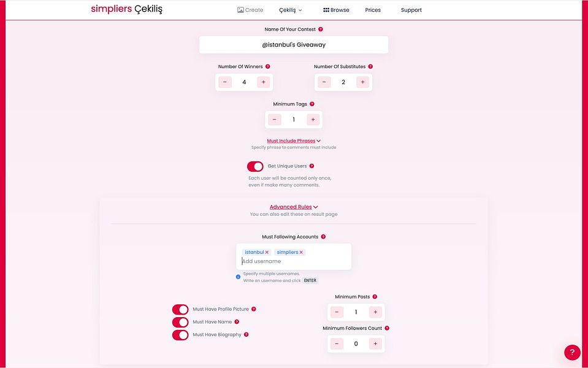Increase the number of winners

pos(263,82)
